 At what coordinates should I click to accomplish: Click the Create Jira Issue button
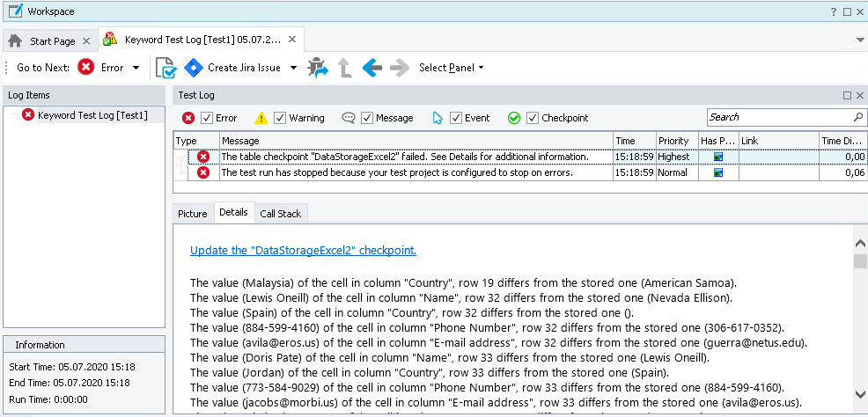pos(233,68)
